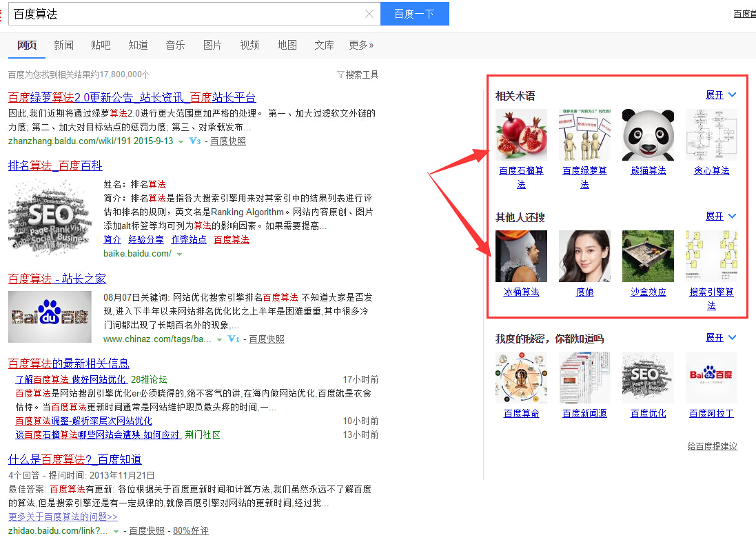This screenshot has width=756, height=540.
Task: Click the Baidu logo thumbnail in 站长之家 result
Action: (x=50, y=317)
